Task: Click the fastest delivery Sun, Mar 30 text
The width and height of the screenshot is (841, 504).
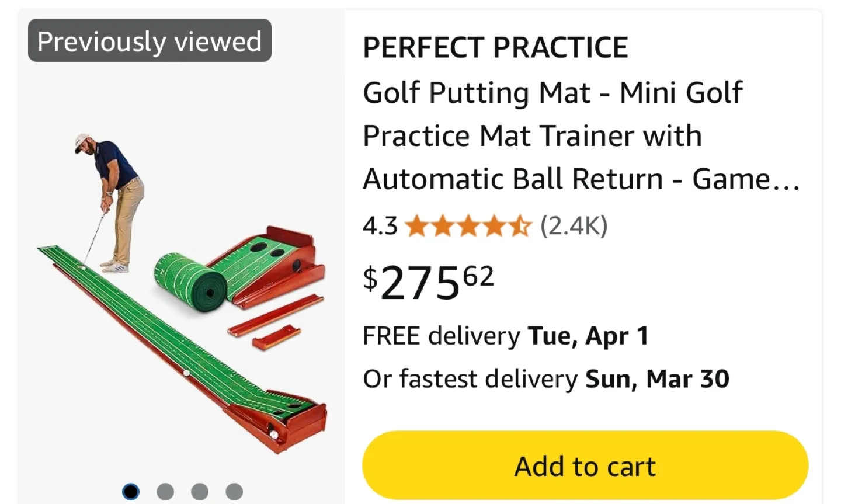Action: (546, 378)
